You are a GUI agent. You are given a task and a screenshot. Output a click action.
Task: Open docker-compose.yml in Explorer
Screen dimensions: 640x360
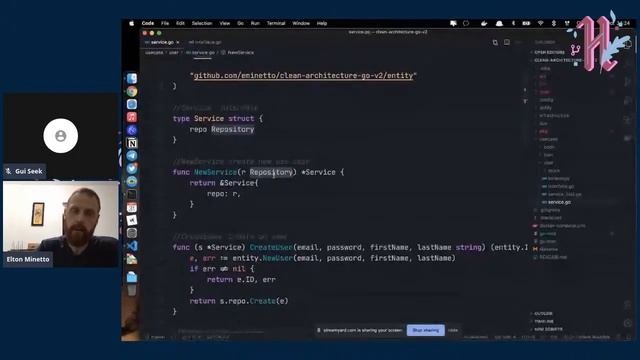(x=562, y=226)
